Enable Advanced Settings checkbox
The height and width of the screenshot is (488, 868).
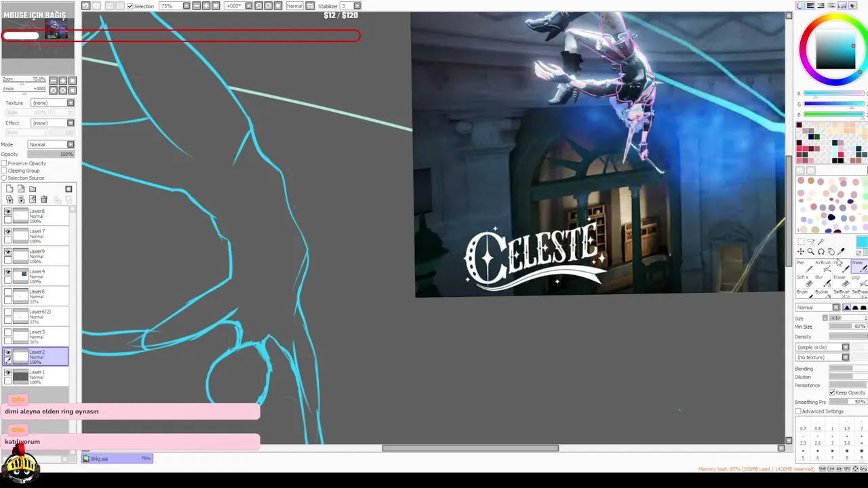798,411
